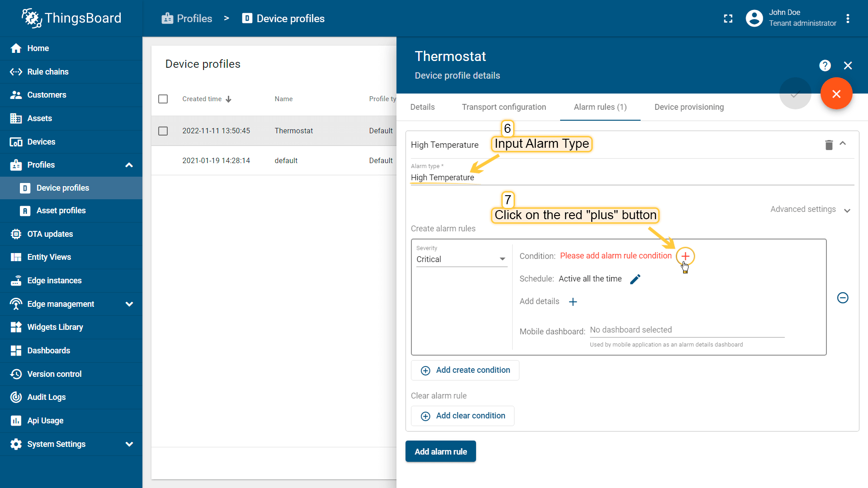The width and height of the screenshot is (868, 488).
Task: Delete the High Temperature alarm rule
Action: point(829,145)
